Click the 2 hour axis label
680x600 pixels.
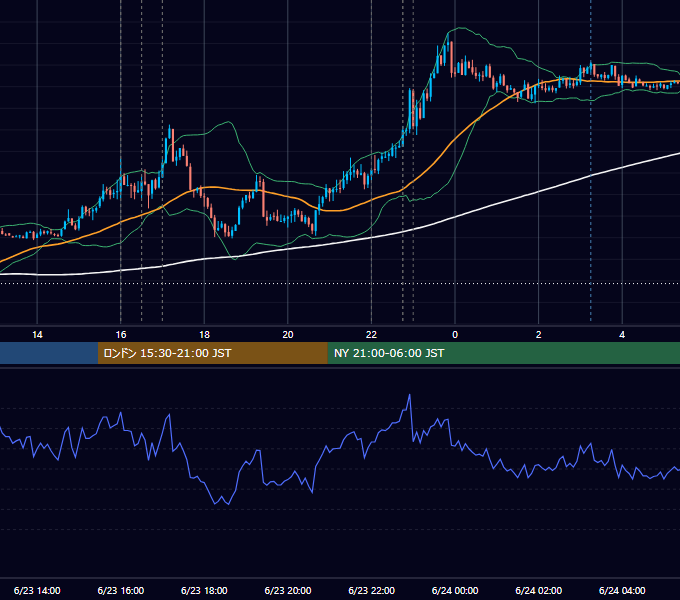coord(539,335)
